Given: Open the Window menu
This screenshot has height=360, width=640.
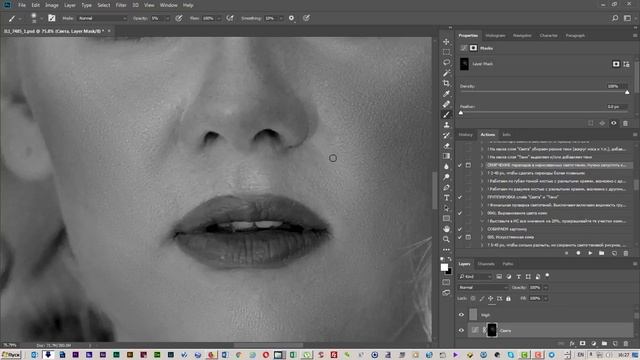Looking at the screenshot, I should pyautogui.click(x=169, y=5).
